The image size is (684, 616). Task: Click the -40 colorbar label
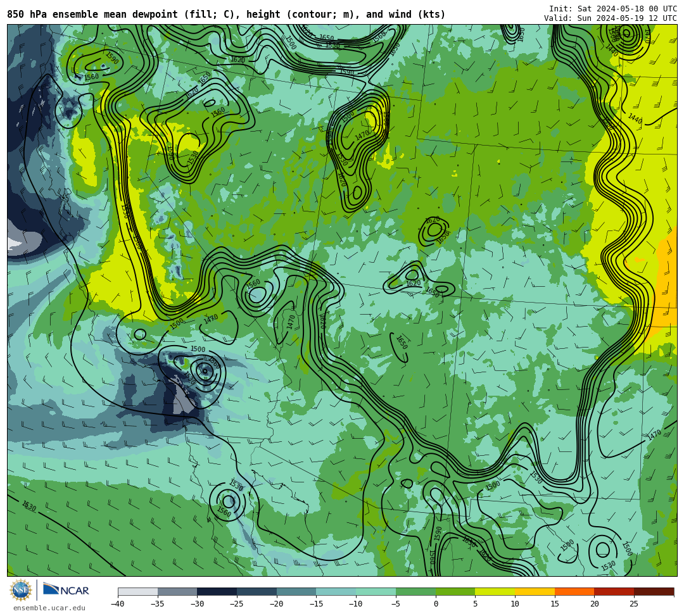(118, 604)
